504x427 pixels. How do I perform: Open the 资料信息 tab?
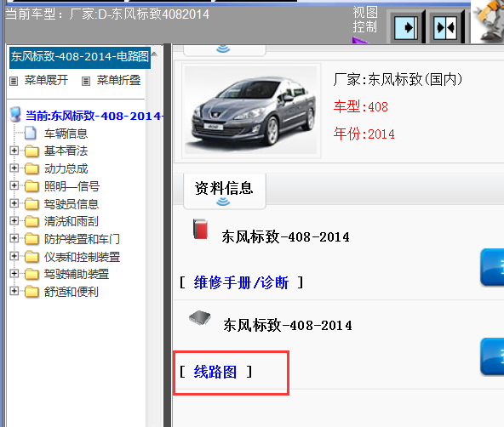point(225,191)
